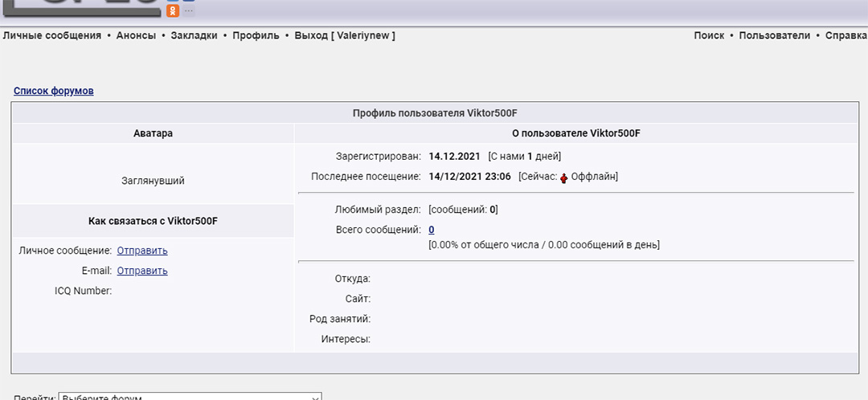Click the 'Профиль пользователя Viktor500F' header
Screen dimensions: 868x400
(440, 114)
